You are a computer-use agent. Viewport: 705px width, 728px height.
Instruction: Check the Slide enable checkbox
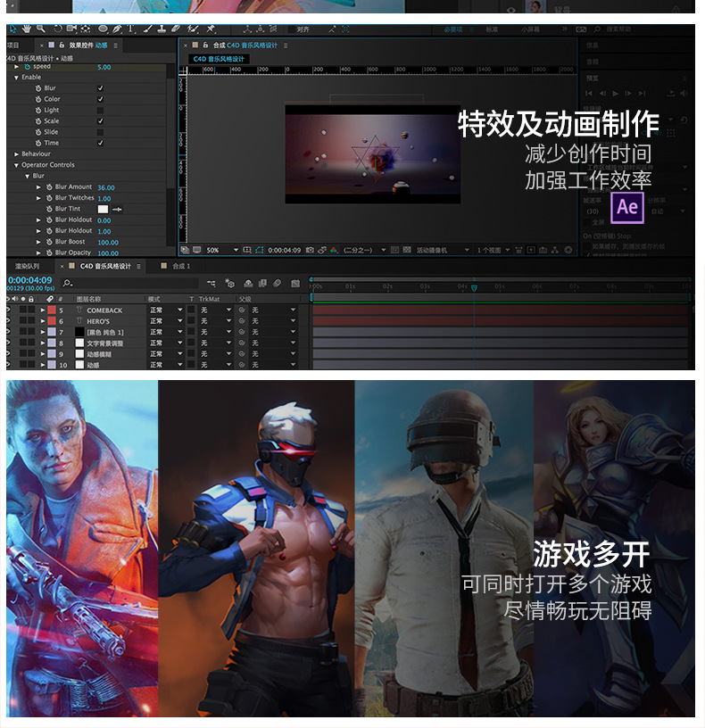click(100, 132)
